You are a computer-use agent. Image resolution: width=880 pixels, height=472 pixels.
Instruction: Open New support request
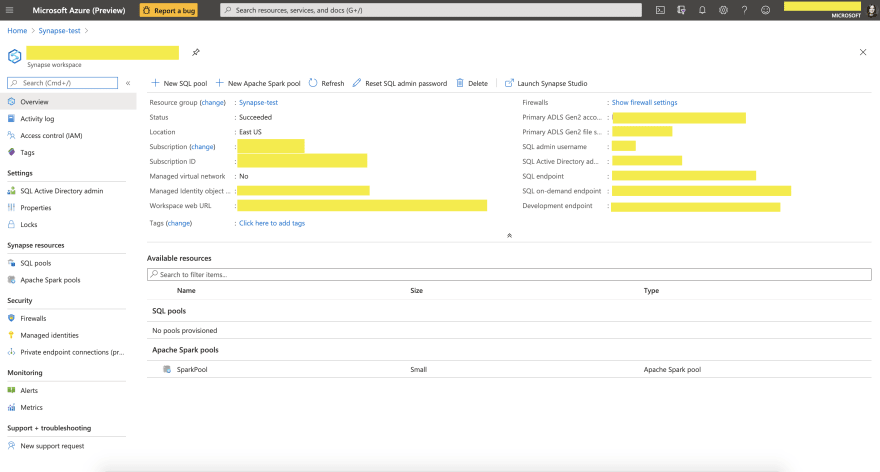click(52, 446)
